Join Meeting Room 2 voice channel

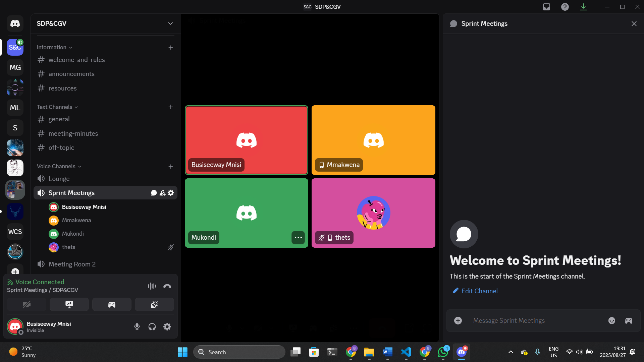tap(105, 264)
